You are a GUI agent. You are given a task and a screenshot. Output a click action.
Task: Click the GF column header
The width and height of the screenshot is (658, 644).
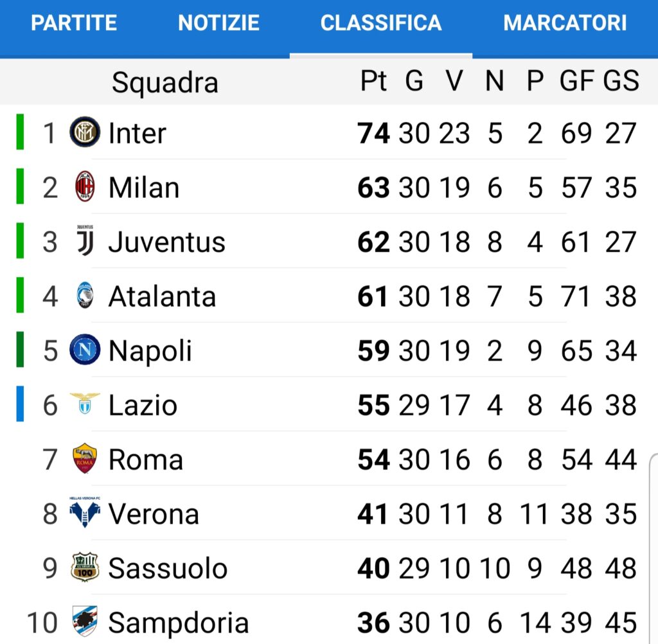[x=577, y=80]
